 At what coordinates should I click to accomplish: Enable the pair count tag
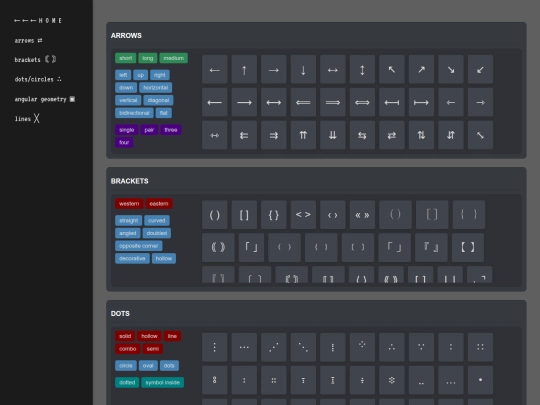(x=149, y=130)
